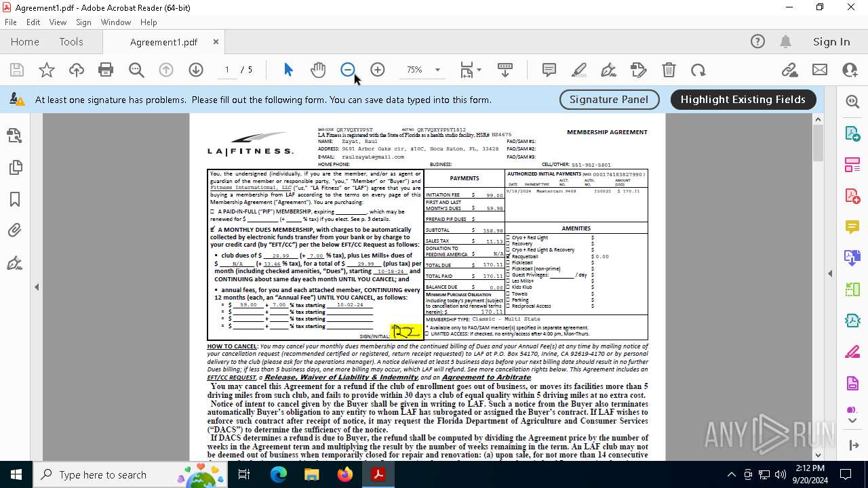Save the PDF file

[x=17, y=70]
